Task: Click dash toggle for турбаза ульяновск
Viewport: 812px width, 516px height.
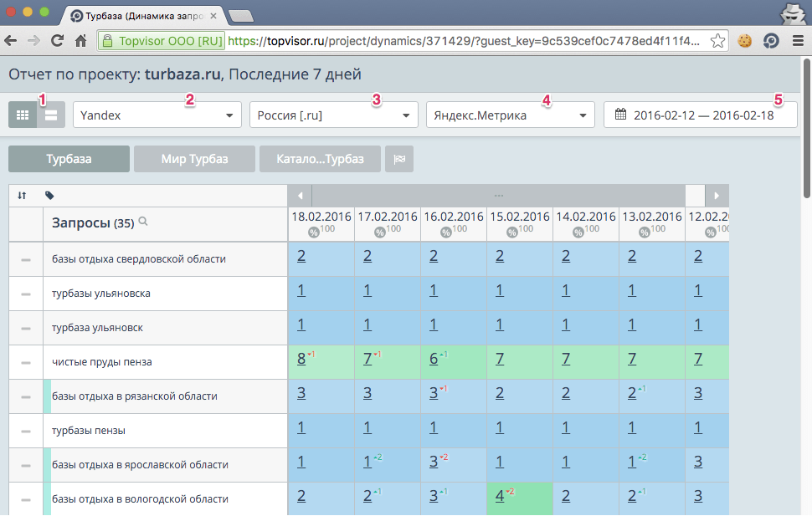Action: [25, 328]
